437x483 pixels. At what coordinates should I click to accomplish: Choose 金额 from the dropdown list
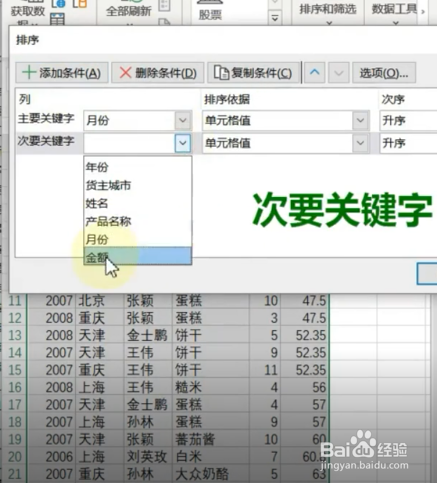click(138, 256)
